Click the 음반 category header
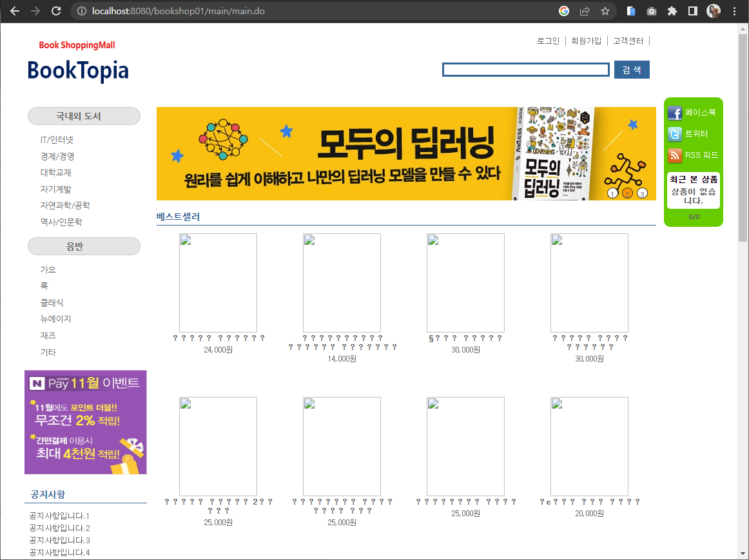The height and width of the screenshot is (560, 749). click(x=84, y=246)
